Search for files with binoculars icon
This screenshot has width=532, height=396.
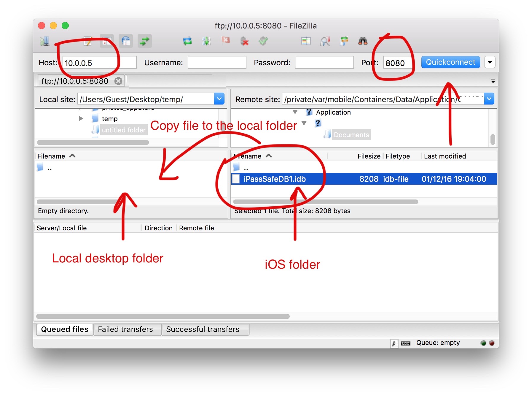(x=363, y=41)
